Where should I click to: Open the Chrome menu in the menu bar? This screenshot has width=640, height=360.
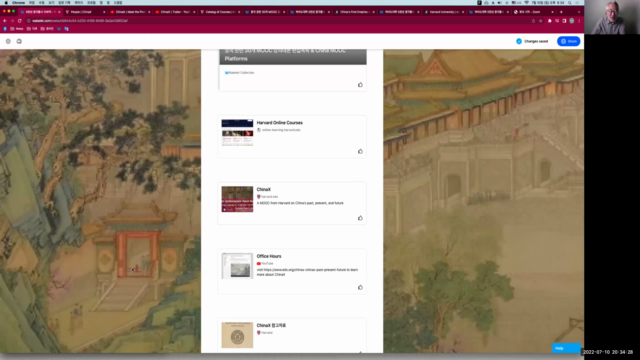[x=18, y=2]
